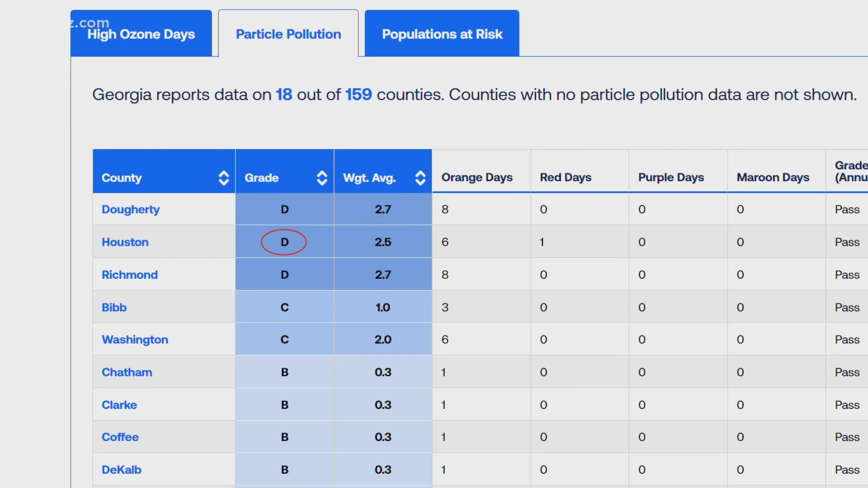Open Clarke county link
This screenshot has width=868, height=488.
pos(119,405)
